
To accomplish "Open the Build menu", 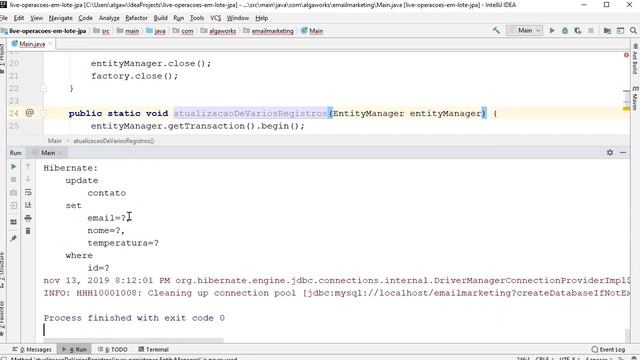I will (x=160, y=18).
